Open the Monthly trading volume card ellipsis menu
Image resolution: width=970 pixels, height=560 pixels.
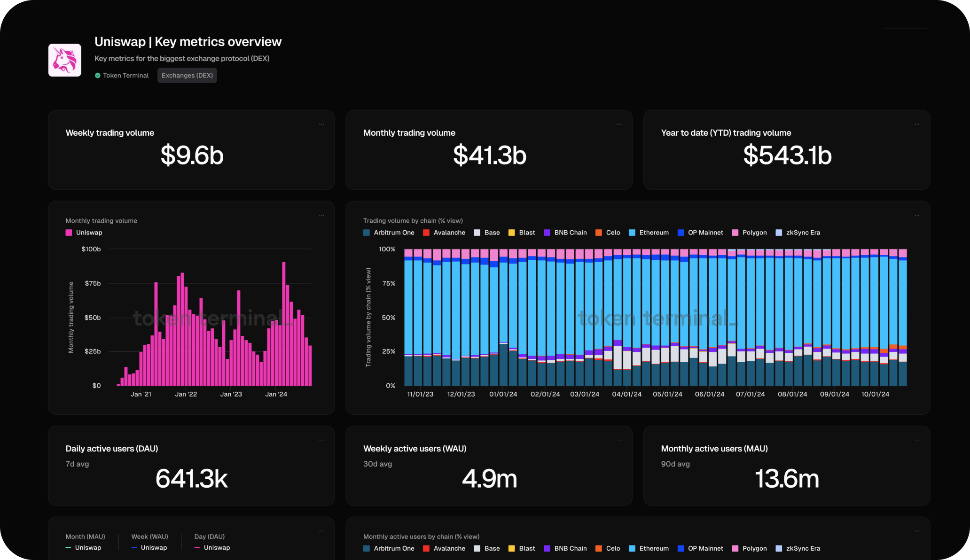pos(619,124)
